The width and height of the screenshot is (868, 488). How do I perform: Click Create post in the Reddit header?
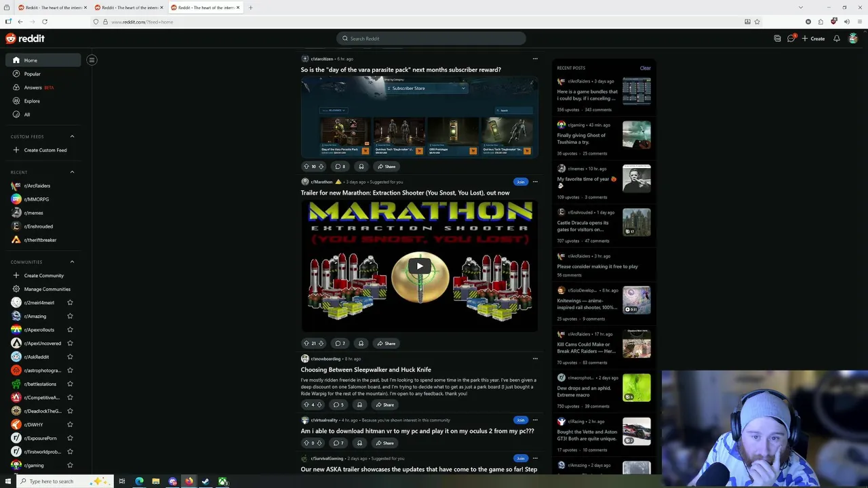pos(813,39)
